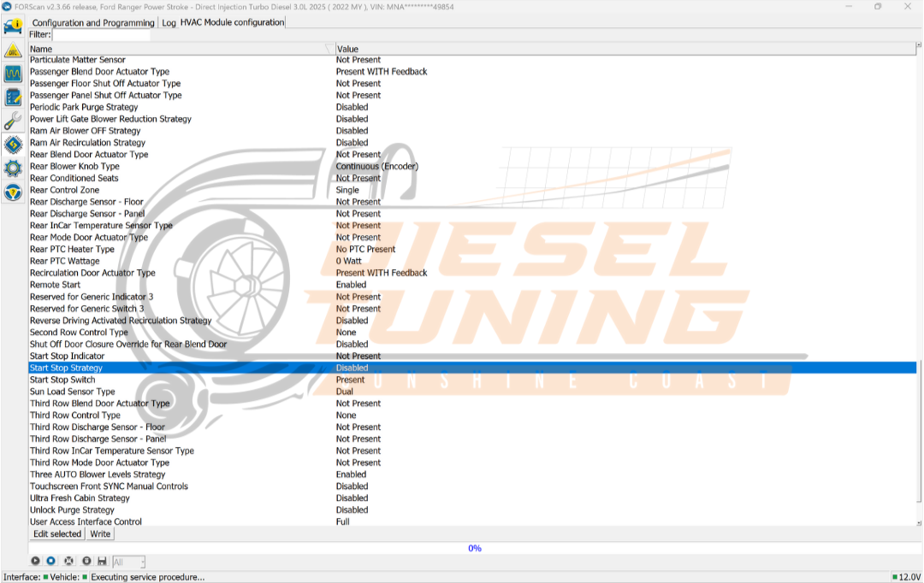Select Reverse Driving Activated Recirculation Strategy row
The image size is (924, 583).
click(472, 321)
